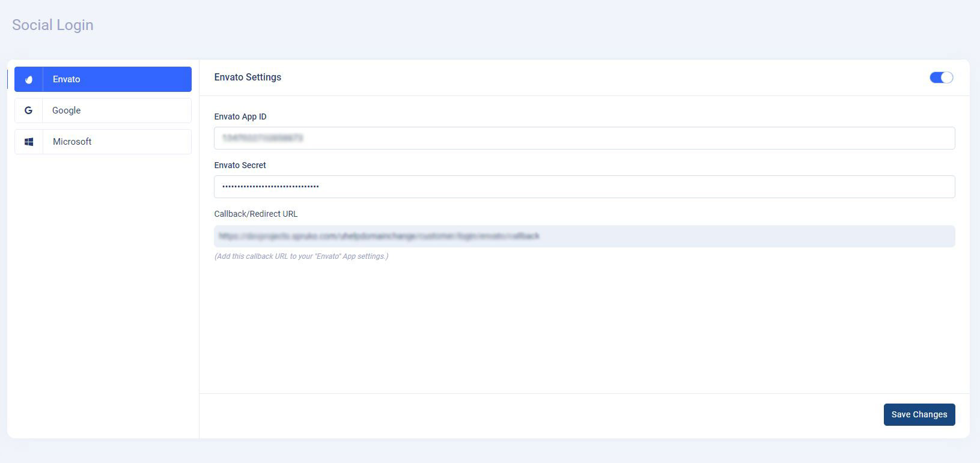
Task: Switch to the Google login tab
Action: pyautogui.click(x=103, y=110)
